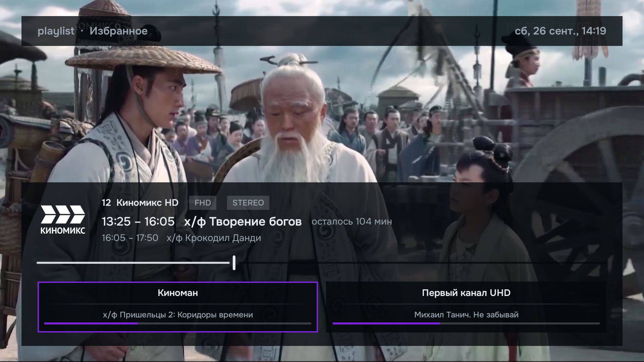This screenshot has width=644, height=362.
Task: Click current program х/ф Творение богов
Action: coord(243,222)
